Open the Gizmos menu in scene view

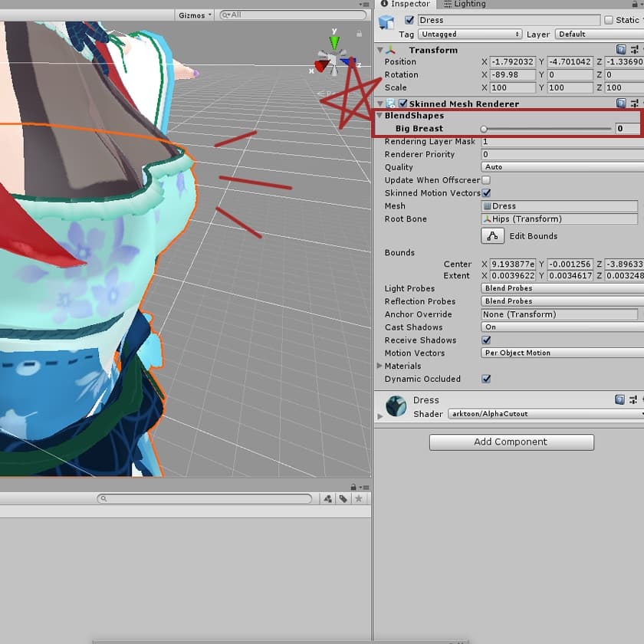point(194,15)
